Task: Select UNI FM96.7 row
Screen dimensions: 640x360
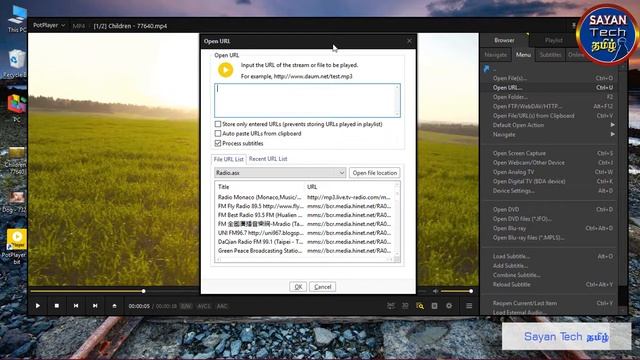Action: [304, 233]
